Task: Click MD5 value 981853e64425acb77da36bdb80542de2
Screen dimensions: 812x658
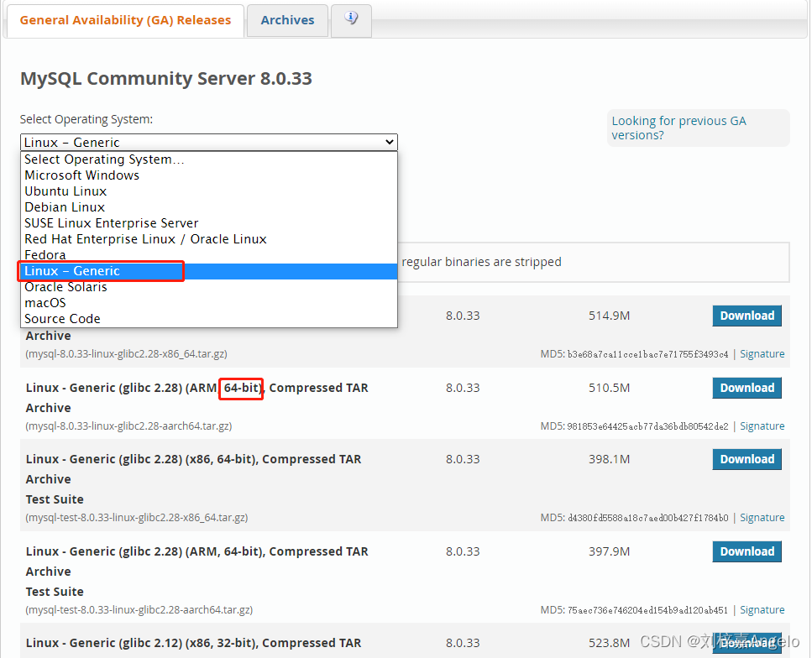Action: pos(648,426)
